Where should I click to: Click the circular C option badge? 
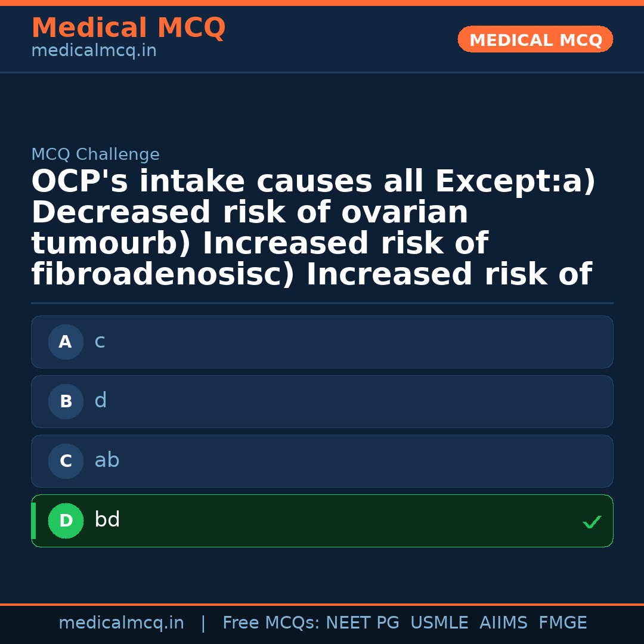(x=66, y=460)
